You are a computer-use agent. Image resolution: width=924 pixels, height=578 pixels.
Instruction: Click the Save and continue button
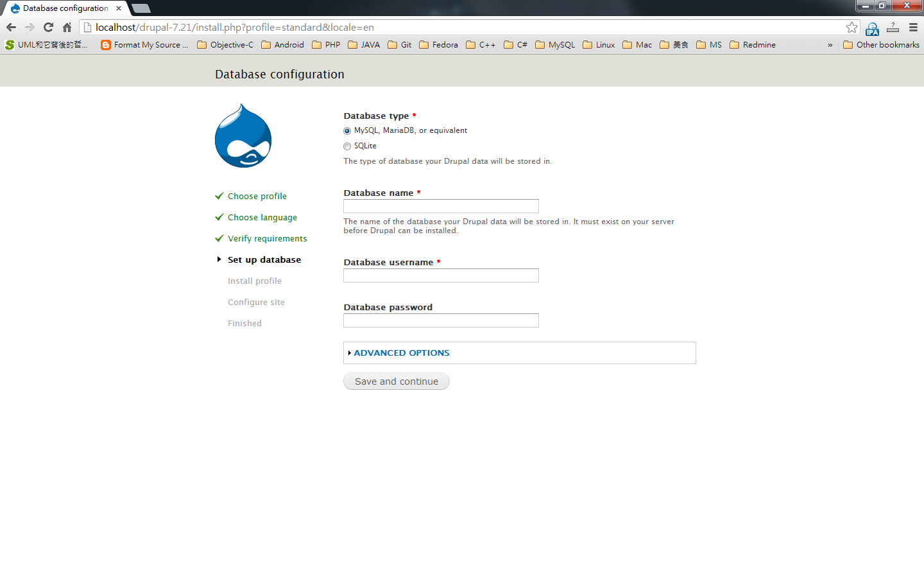[397, 381]
